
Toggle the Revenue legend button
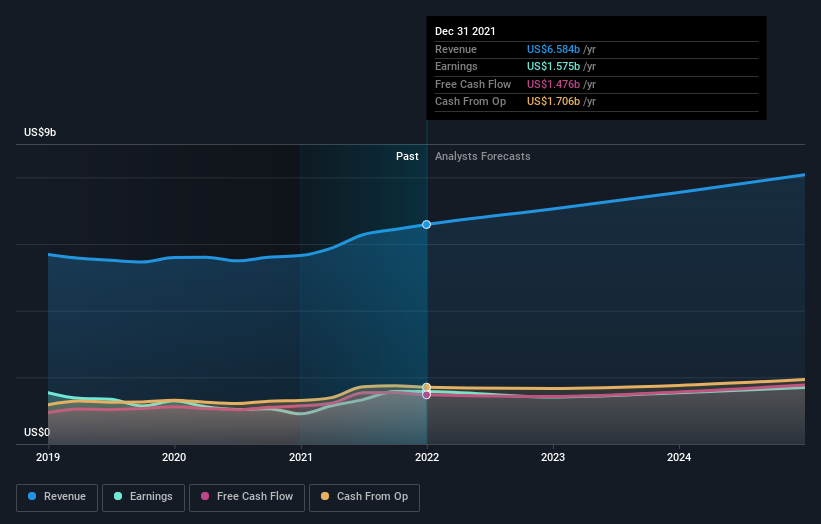click(57, 497)
